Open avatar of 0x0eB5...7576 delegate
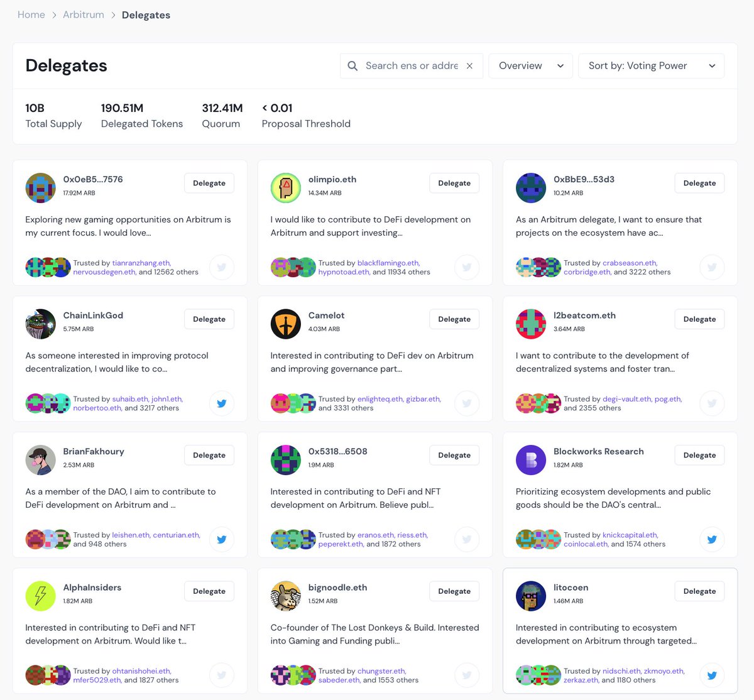The height and width of the screenshot is (700, 754). 40,188
